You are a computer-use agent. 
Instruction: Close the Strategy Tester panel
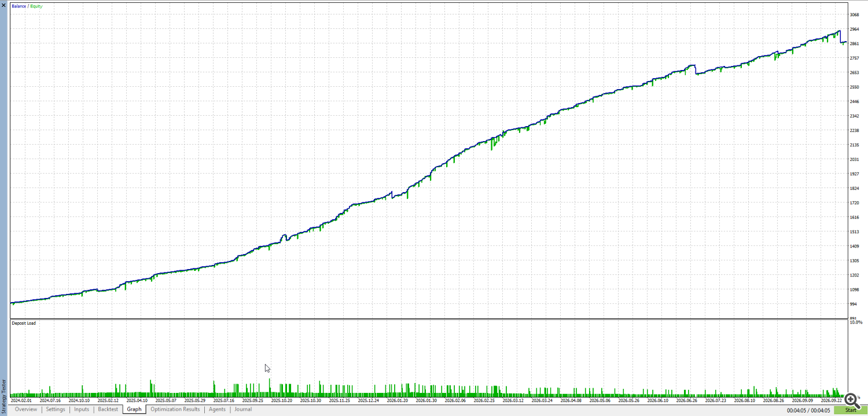pos(4,5)
